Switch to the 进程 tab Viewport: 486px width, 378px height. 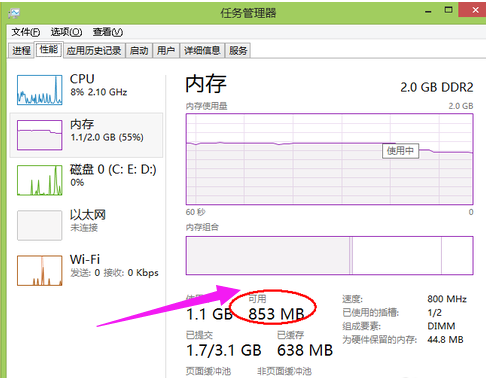coord(21,51)
